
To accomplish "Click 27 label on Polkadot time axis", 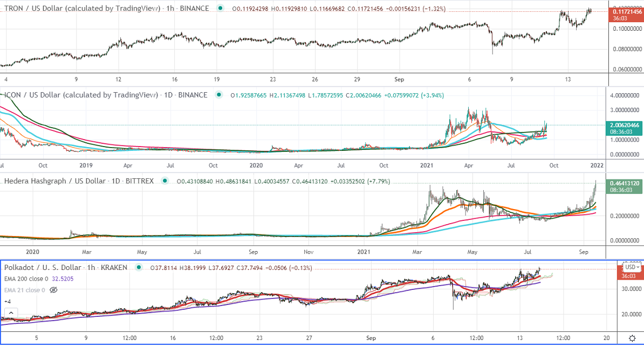I will [x=309, y=338].
